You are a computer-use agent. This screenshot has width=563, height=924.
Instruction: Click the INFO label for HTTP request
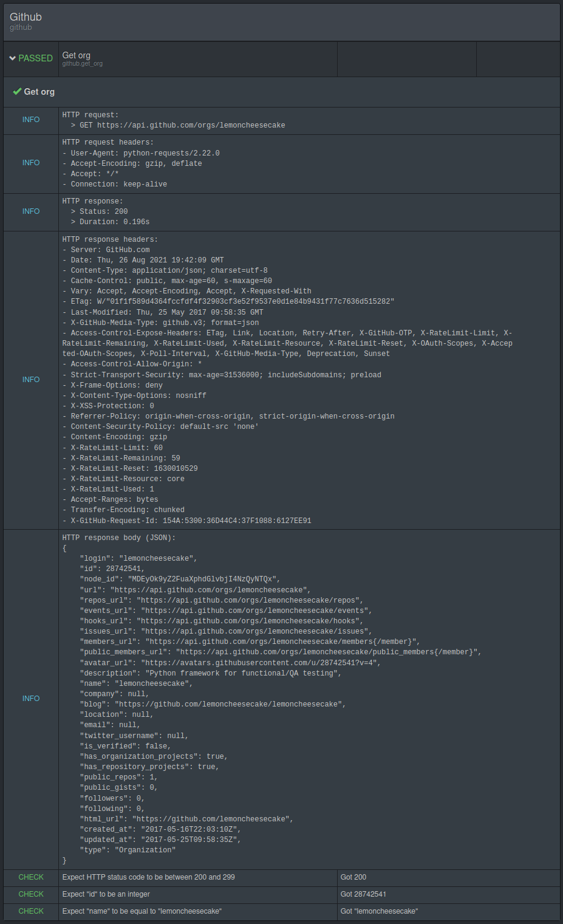pos(31,120)
